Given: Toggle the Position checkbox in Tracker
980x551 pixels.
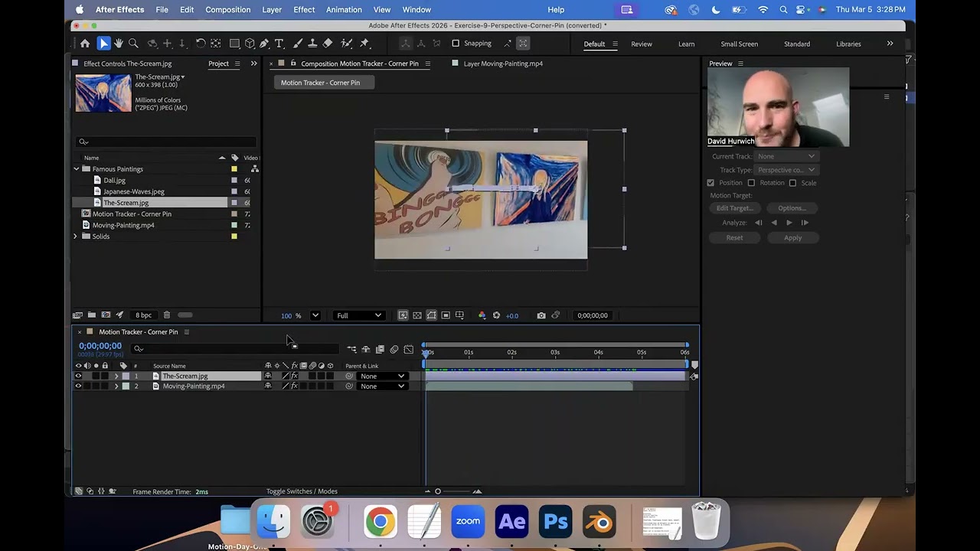Looking at the screenshot, I should click(710, 183).
